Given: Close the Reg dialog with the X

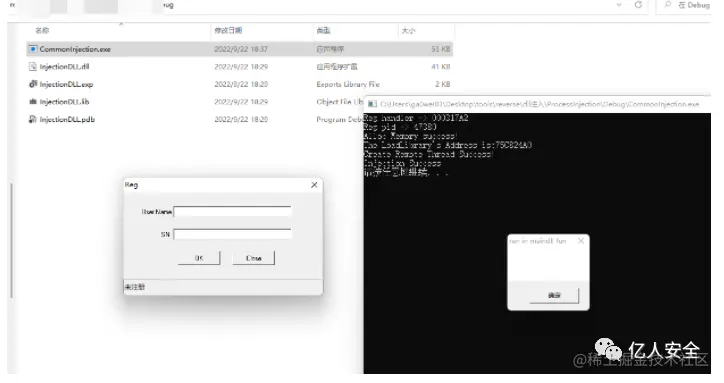Looking at the screenshot, I should coord(314,185).
